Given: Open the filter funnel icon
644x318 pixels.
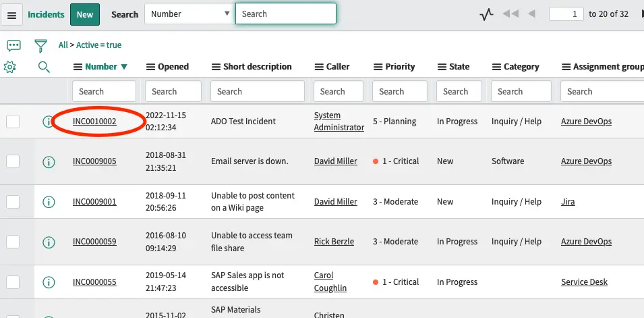Looking at the screenshot, I should [41, 45].
